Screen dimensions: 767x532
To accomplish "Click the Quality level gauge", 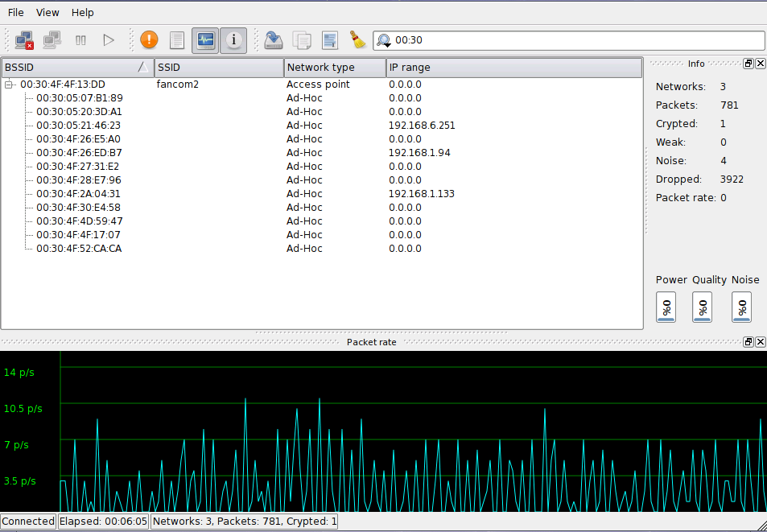I will click(x=702, y=307).
